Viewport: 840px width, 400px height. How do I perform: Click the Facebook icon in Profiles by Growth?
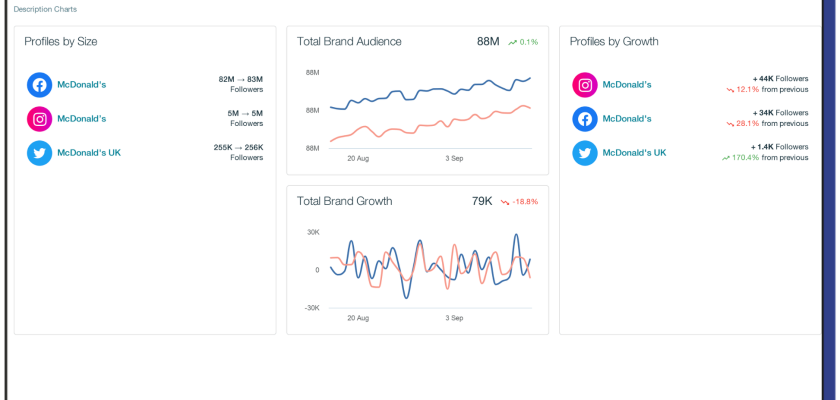tap(585, 119)
